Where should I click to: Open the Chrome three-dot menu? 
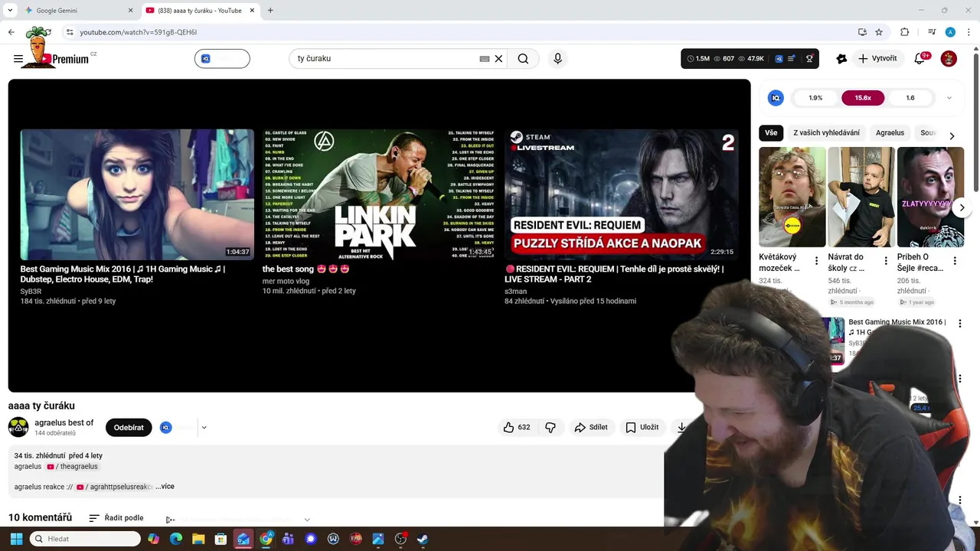[x=969, y=32]
